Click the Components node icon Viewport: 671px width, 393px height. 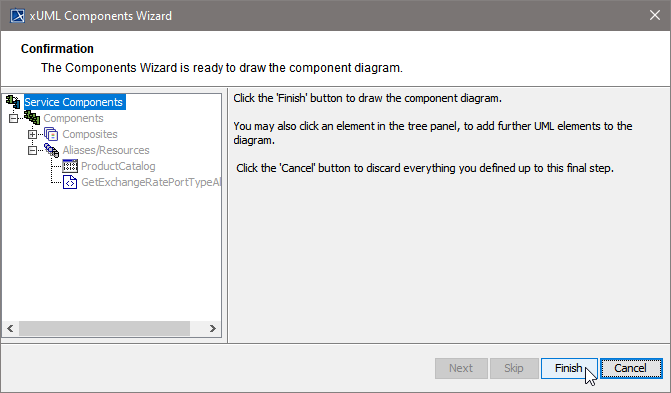click(32, 118)
